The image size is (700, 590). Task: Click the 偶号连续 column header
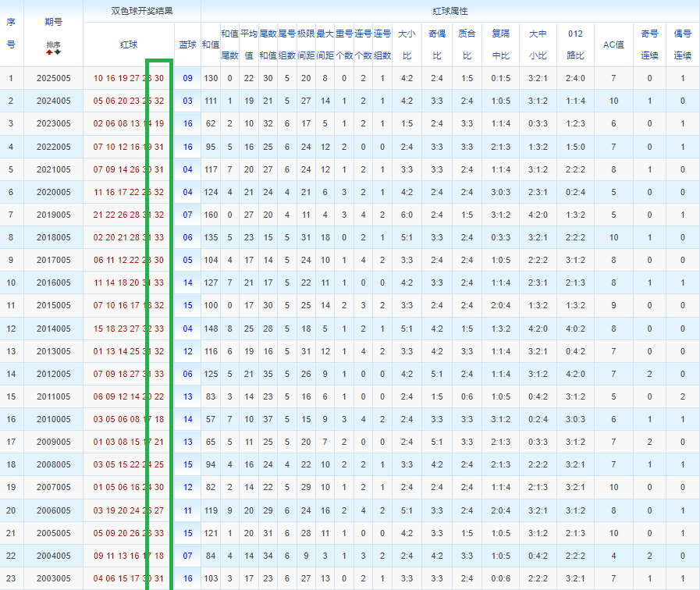point(682,44)
